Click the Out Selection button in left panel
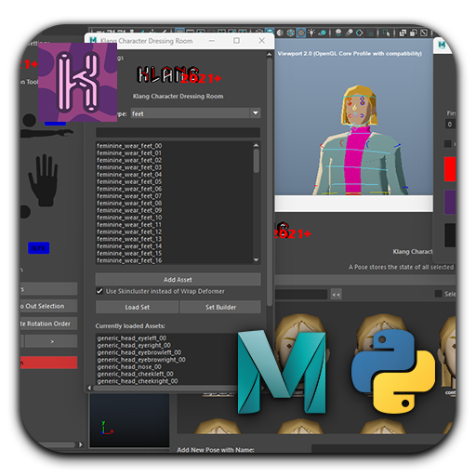Screen dimensions: 476x476 [x=48, y=306]
